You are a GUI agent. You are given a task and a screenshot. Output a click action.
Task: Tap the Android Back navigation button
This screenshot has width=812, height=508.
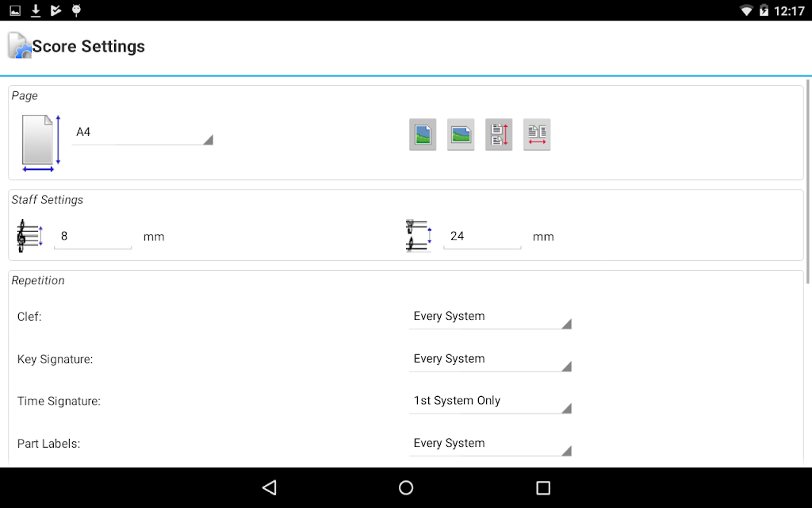(270, 488)
